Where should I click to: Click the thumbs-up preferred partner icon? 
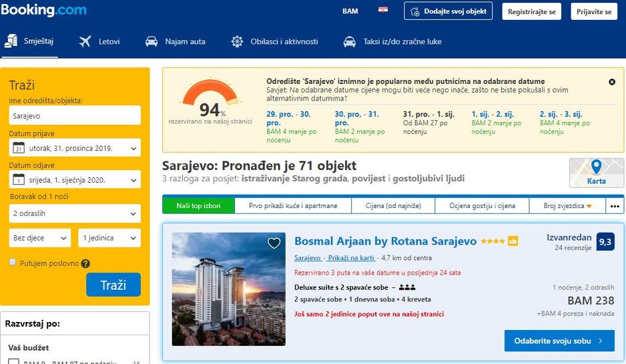click(x=513, y=241)
